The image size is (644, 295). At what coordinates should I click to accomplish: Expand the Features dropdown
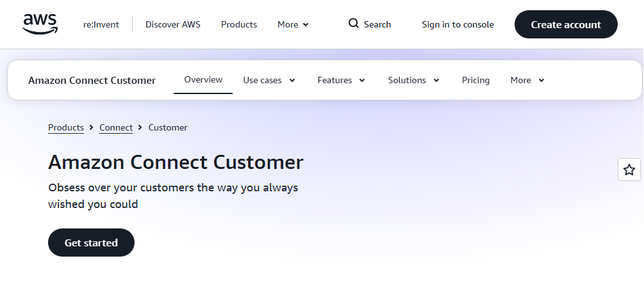[x=342, y=80]
